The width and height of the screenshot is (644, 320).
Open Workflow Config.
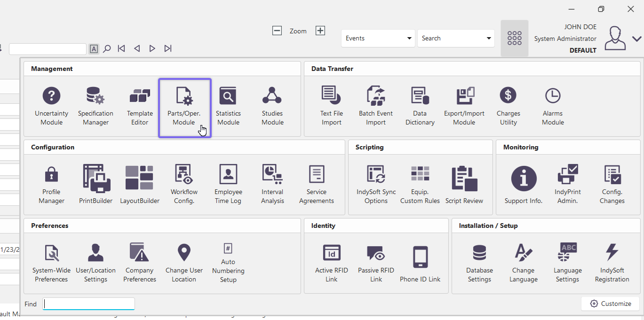[x=184, y=184]
